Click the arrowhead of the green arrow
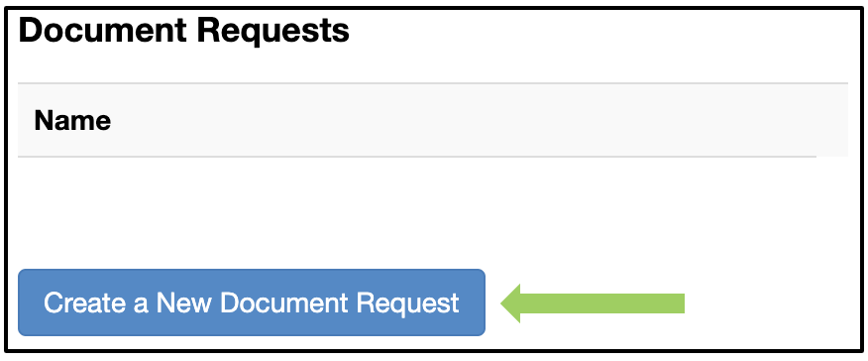 point(510,302)
